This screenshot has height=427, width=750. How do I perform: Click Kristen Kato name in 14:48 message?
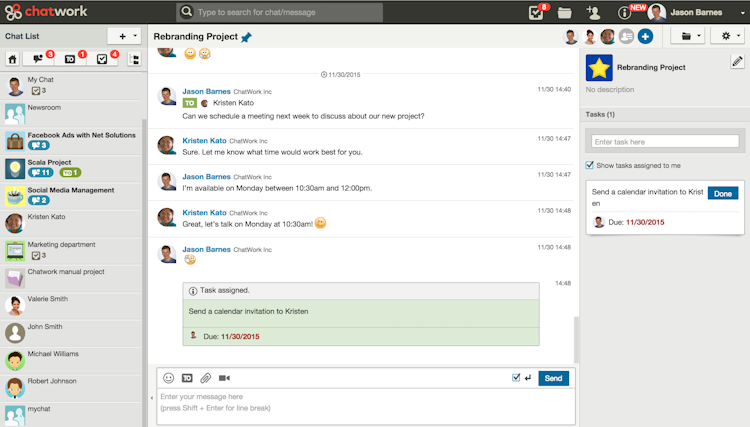coord(204,212)
